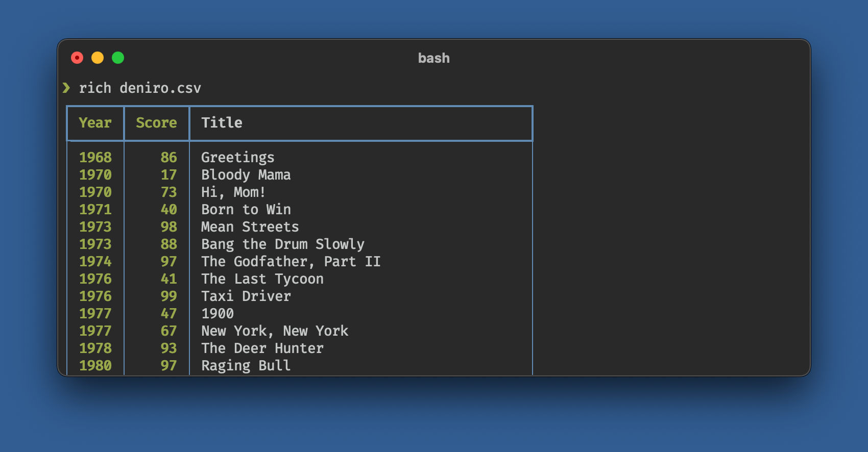Click score 99 for Taxi Driver
The height and width of the screenshot is (452, 868).
tap(169, 296)
